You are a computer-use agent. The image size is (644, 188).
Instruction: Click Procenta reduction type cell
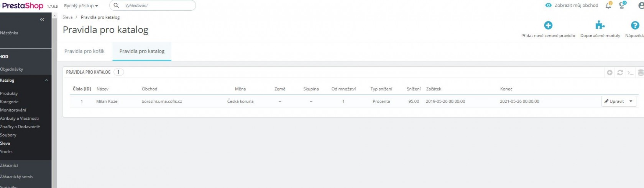pos(381,102)
